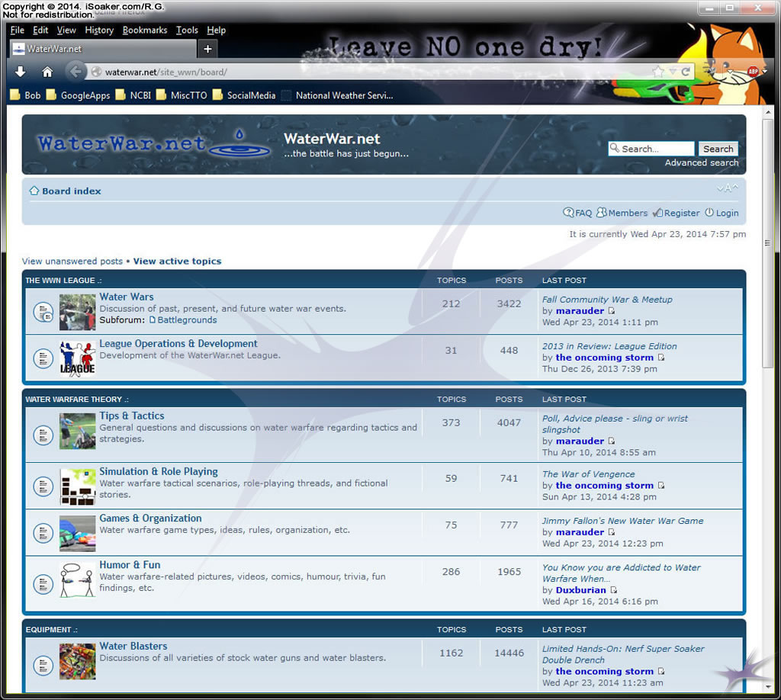View latest post icon for 2013 in Review
The height and width of the screenshot is (700, 781).
pos(661,358)
